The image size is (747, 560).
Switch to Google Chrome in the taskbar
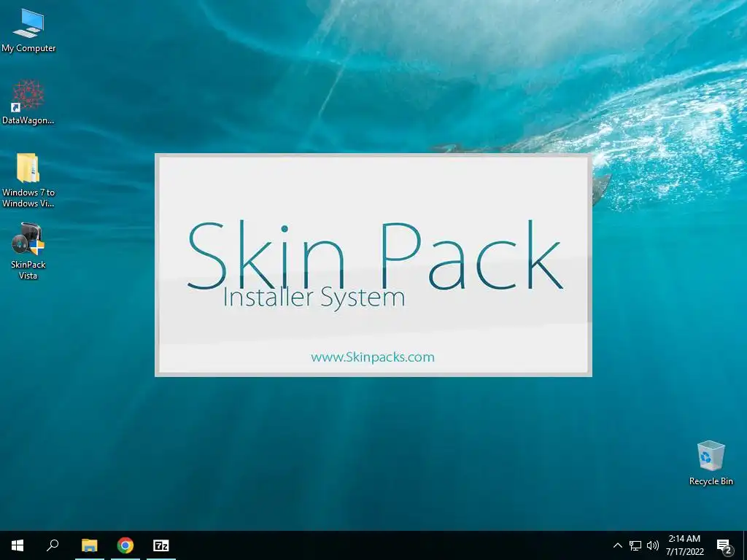pos(125,545)
